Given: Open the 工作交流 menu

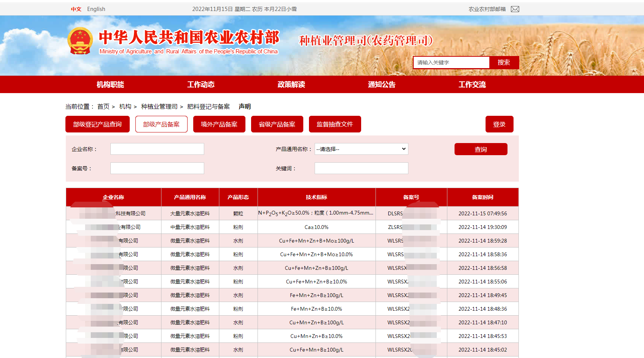Looking at the screenshot, I should pos(472,84).
